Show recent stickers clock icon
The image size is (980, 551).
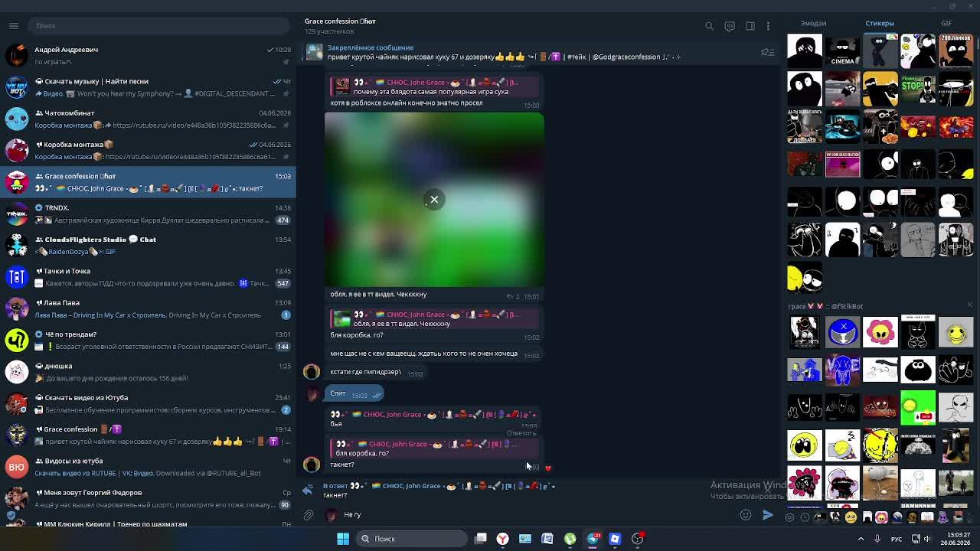pyautogui.click(x=805, y=517)
